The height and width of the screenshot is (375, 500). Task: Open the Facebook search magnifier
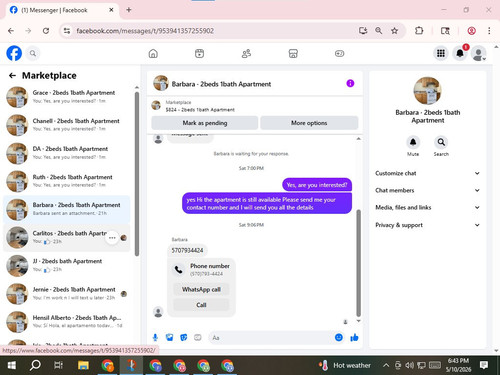coord(33,53)
